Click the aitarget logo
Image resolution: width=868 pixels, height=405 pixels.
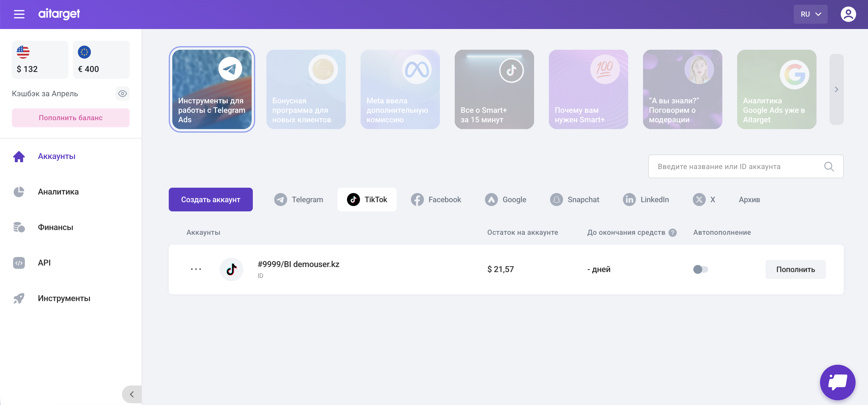pyautogui.click(x=59, y=14)
